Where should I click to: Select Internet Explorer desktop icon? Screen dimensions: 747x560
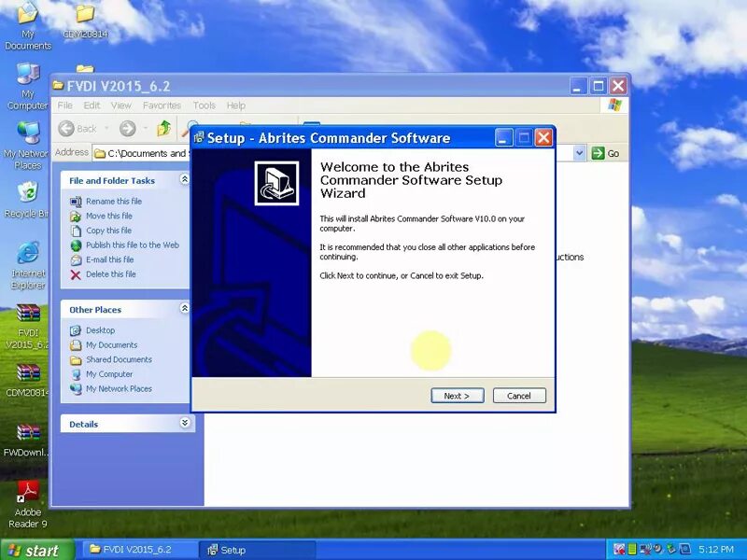tap(28, 266)
